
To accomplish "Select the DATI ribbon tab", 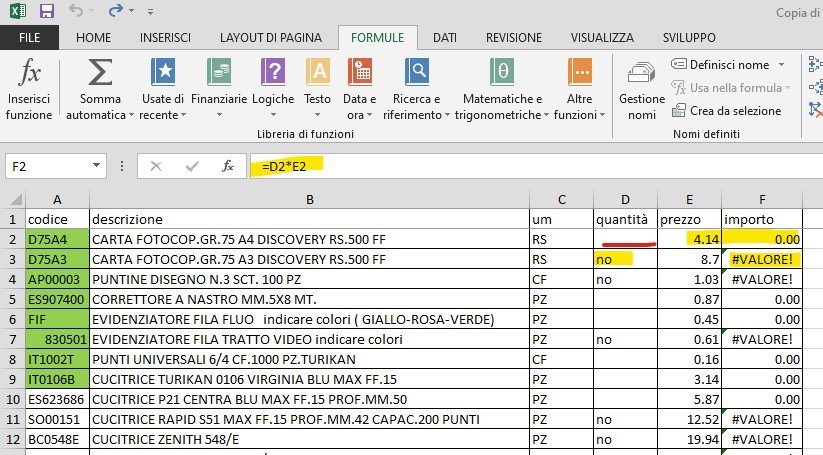I will (x=445, y=38).
